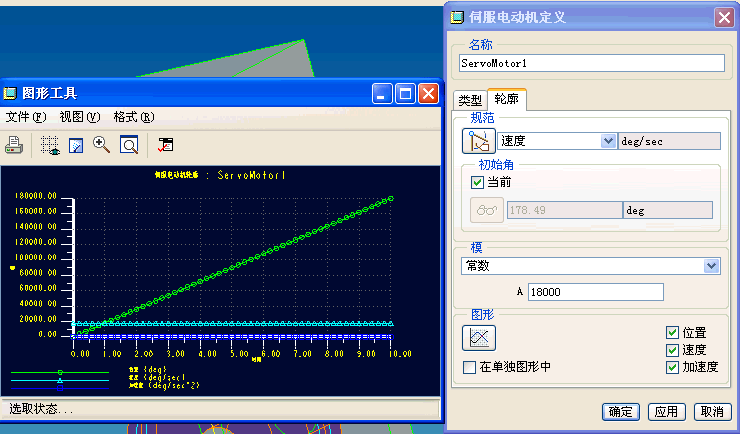Click the 180000.00 y-axis label
This screenshot has height=434, width=740.
(35, 196)
